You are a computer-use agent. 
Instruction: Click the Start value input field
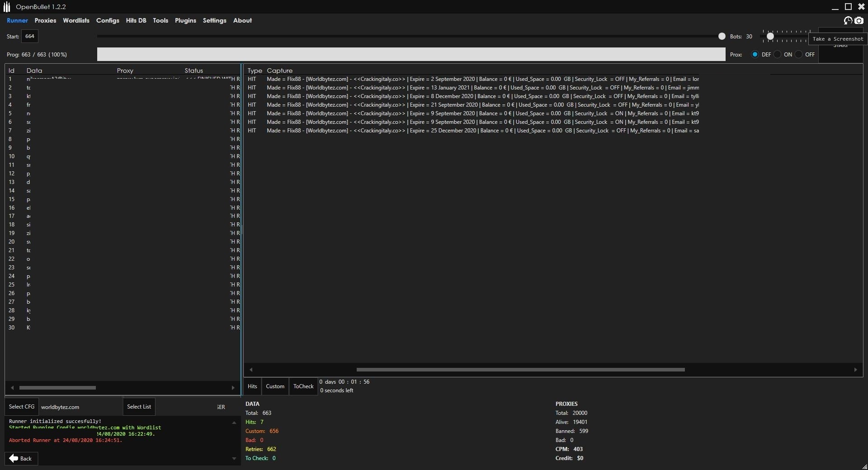tap(30, 36)
